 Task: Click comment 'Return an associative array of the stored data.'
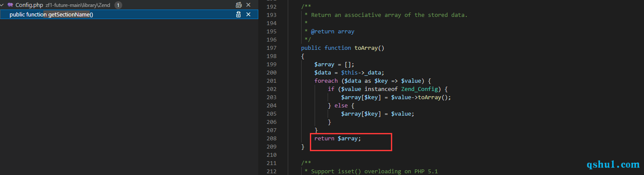point(389,15)
